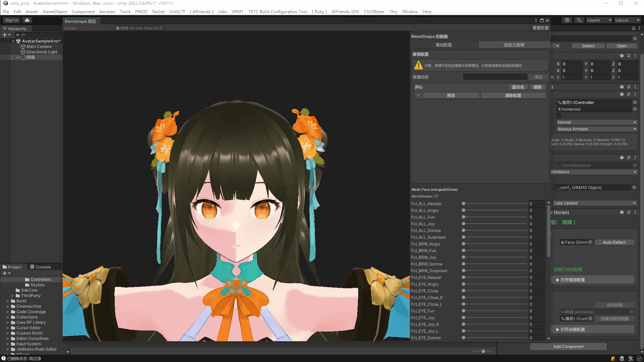Toggle the checkbox below humanoid field

(x=559, y=116)
